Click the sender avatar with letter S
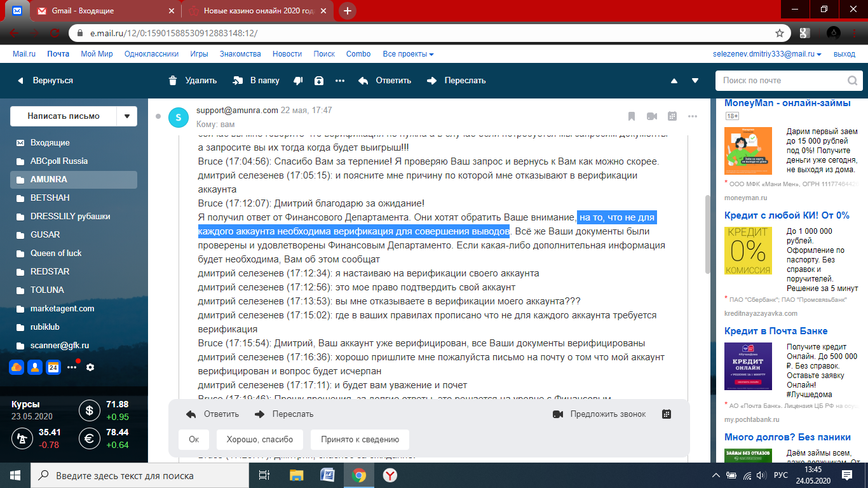868x488 pixels. (179, 118)
